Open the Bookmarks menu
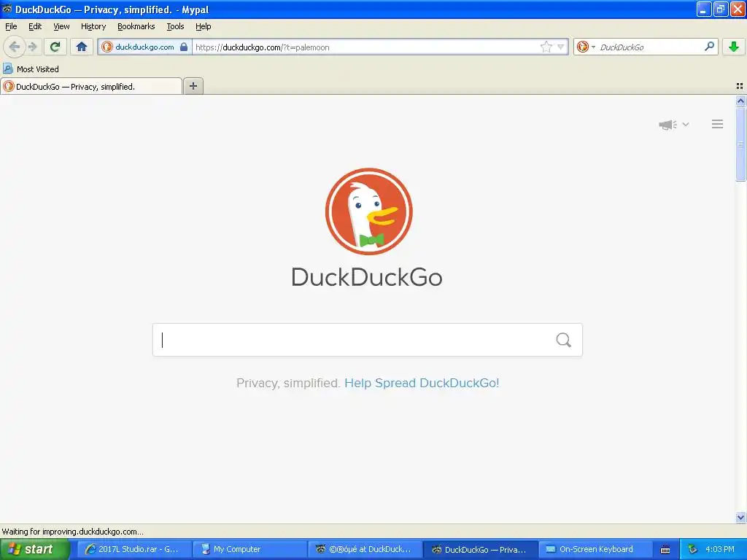Viewport: 747px width, 560px height. [136, 26]
